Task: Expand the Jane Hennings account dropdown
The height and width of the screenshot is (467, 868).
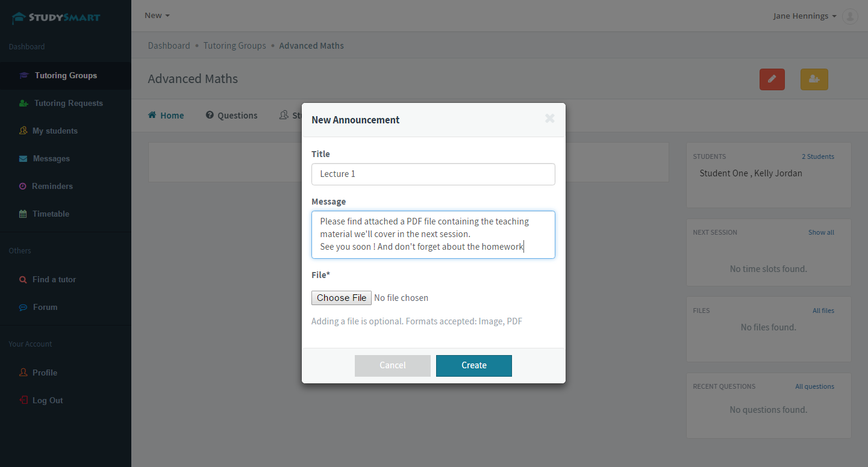Action: pos(804,16)
